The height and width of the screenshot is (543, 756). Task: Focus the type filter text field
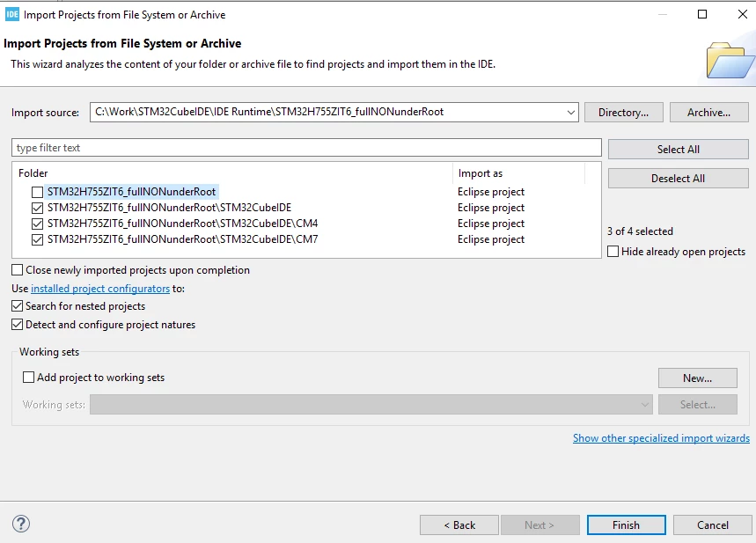[x=306, y=148]
